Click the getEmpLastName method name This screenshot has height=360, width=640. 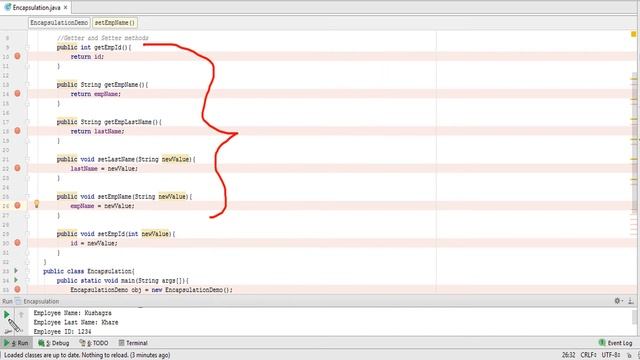(128, 122)
